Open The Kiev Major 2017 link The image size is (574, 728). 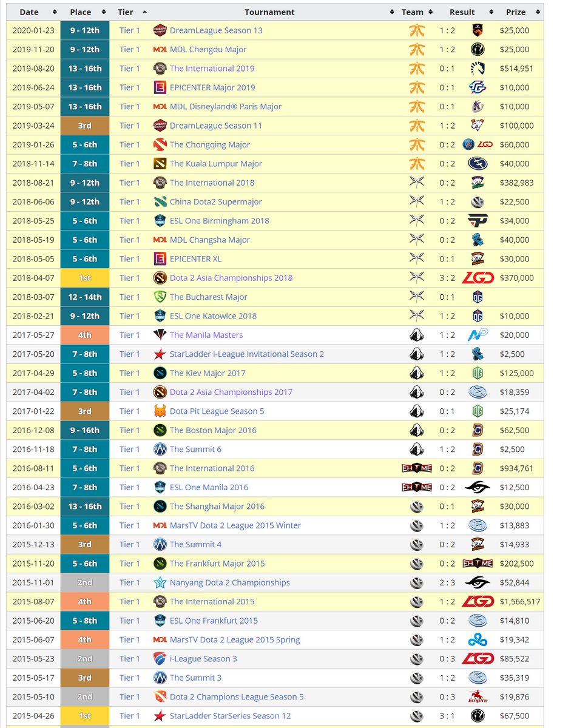(208, 373)
